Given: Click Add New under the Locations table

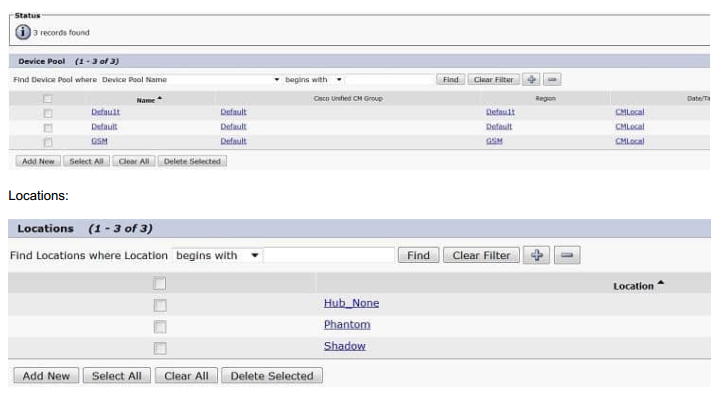Looking at the screenshot, I should 46,375.
